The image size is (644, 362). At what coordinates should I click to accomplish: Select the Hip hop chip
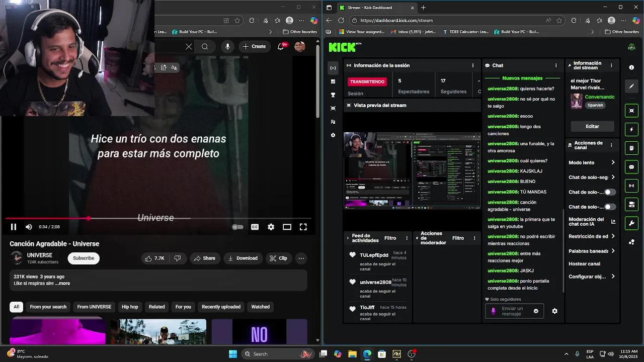(130, 307)
